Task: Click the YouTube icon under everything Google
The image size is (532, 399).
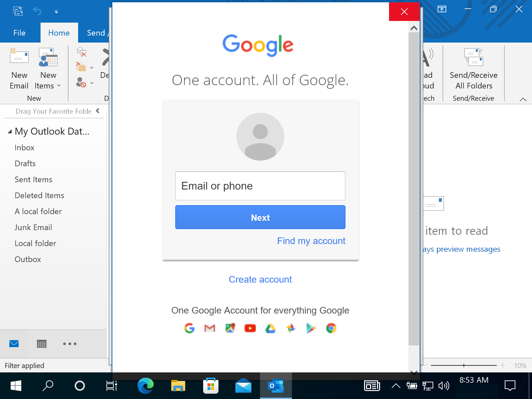Action: pyautogui.click(x=250, y=328)
